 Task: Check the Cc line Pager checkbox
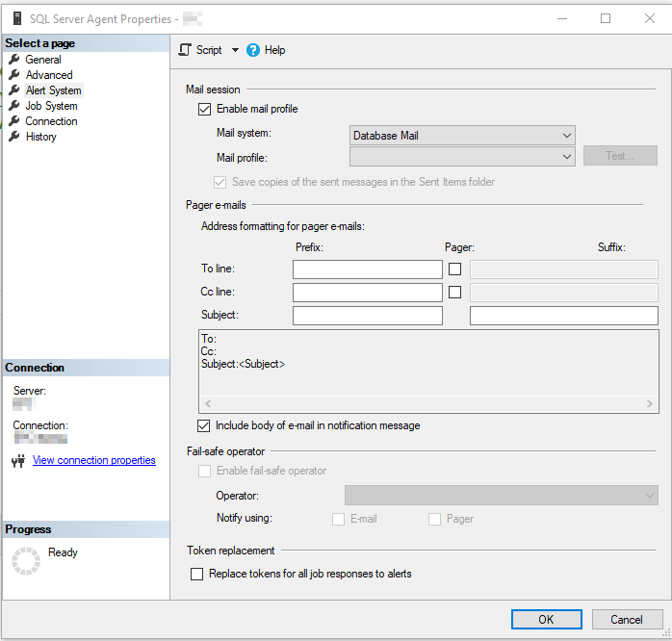click(454, 293)
